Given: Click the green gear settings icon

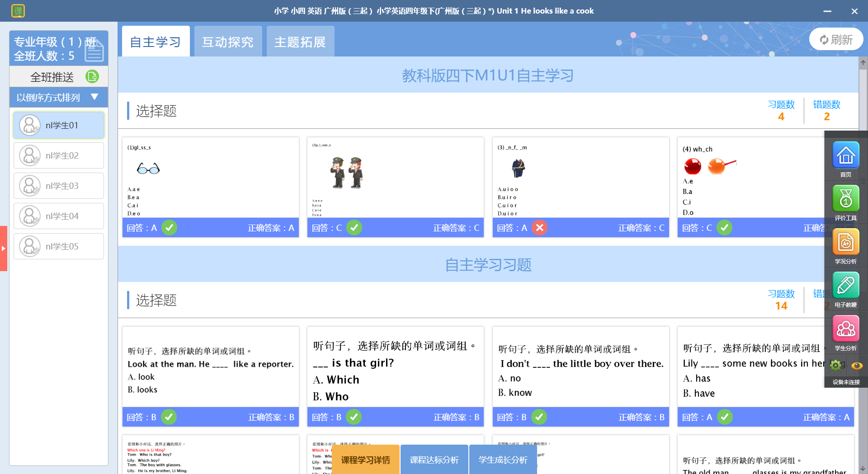Looking at the screenshot, I should pyautogui.click(x=835, y=365).
